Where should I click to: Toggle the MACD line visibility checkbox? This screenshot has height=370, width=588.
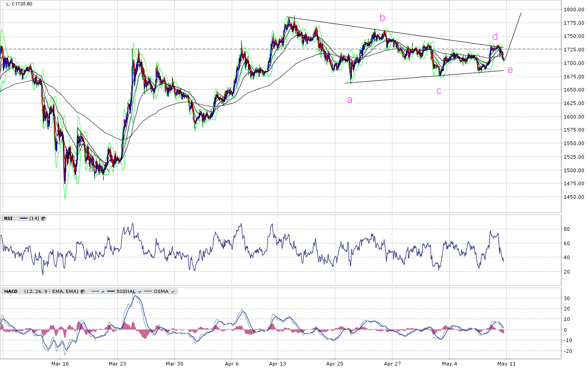[103, 292]
